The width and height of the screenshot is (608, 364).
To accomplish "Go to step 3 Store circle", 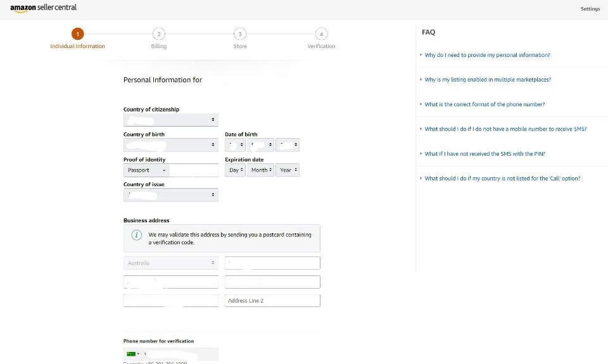I will click(x=240, y=34).
